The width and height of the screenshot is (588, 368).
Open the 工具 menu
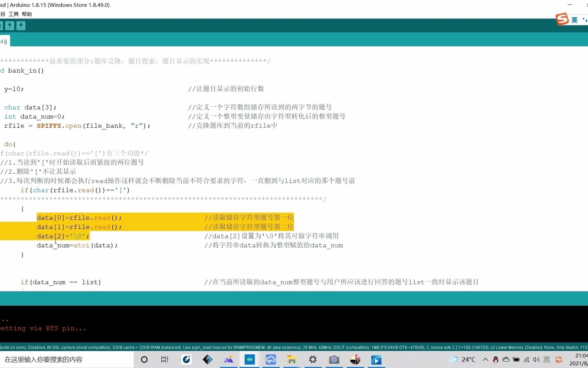[14, 14]
